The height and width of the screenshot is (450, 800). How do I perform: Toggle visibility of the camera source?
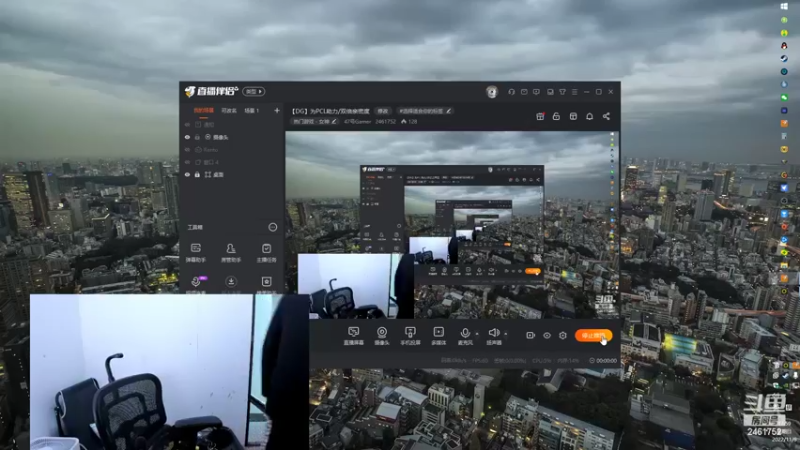(x=187, y=137)
